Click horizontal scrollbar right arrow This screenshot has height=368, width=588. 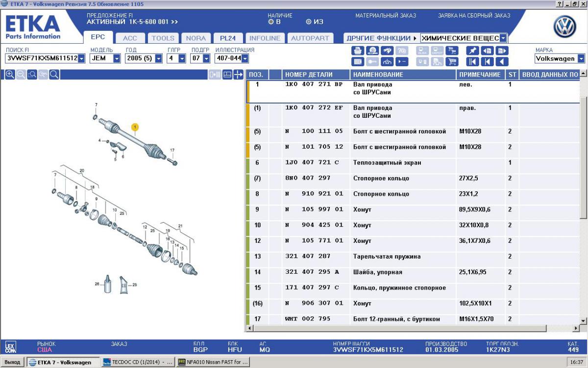575,328
